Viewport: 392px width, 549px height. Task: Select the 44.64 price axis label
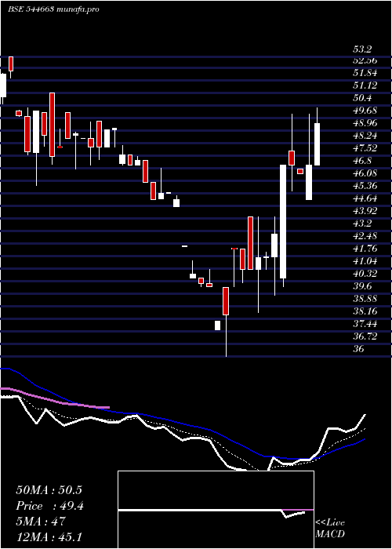click(365, 199)
